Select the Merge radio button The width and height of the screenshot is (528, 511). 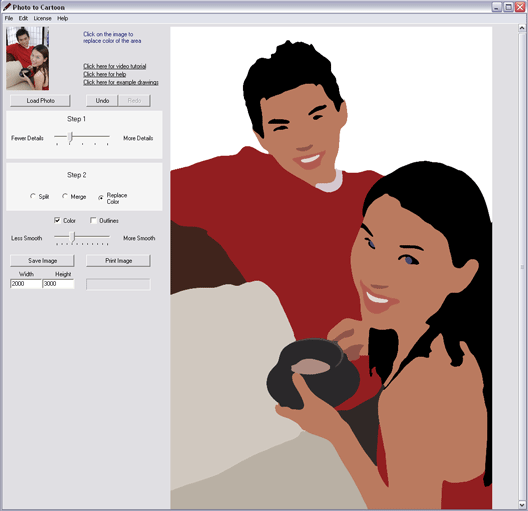(65, 196)
